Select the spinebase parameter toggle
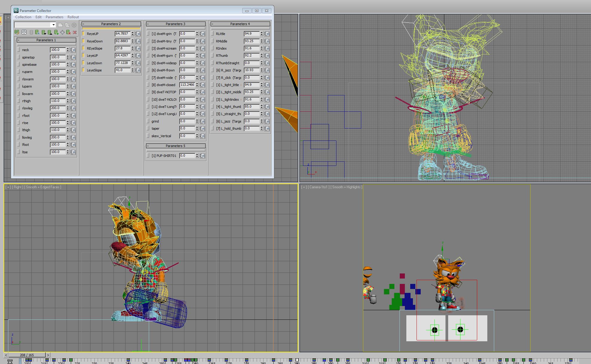 tap(19, 65)
